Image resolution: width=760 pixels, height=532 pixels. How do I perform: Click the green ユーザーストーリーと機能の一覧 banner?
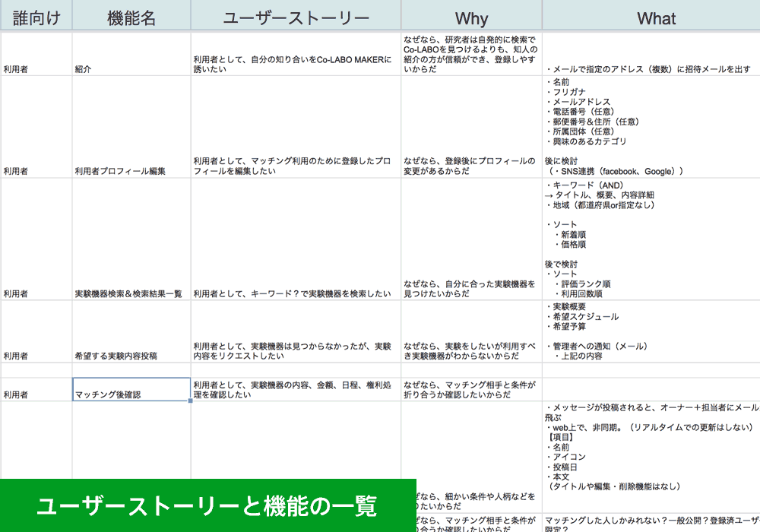[207, 505]
